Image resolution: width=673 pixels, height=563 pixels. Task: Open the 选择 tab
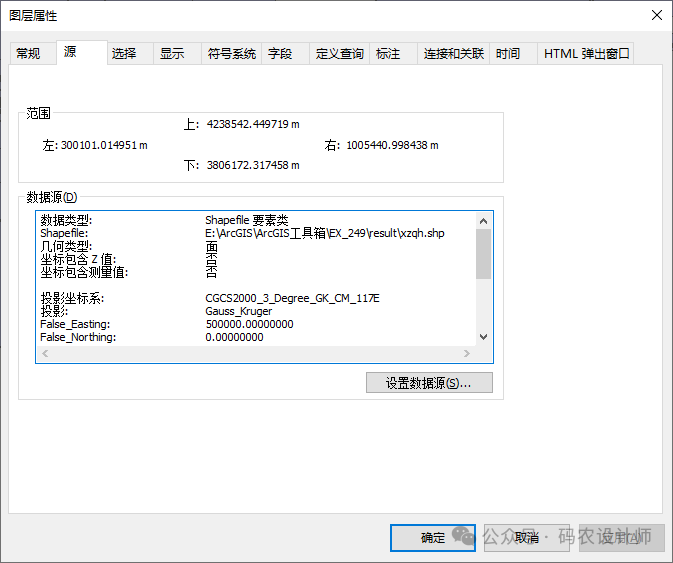(124, 54)
